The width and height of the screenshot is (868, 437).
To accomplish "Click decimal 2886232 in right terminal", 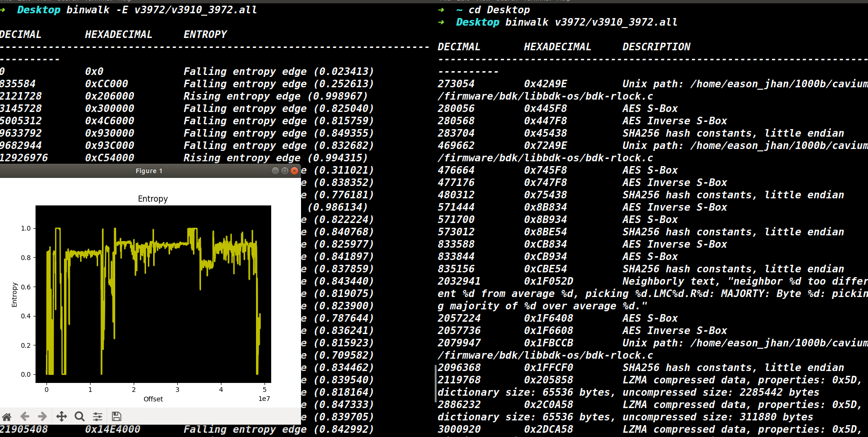I will coord(459,405).
